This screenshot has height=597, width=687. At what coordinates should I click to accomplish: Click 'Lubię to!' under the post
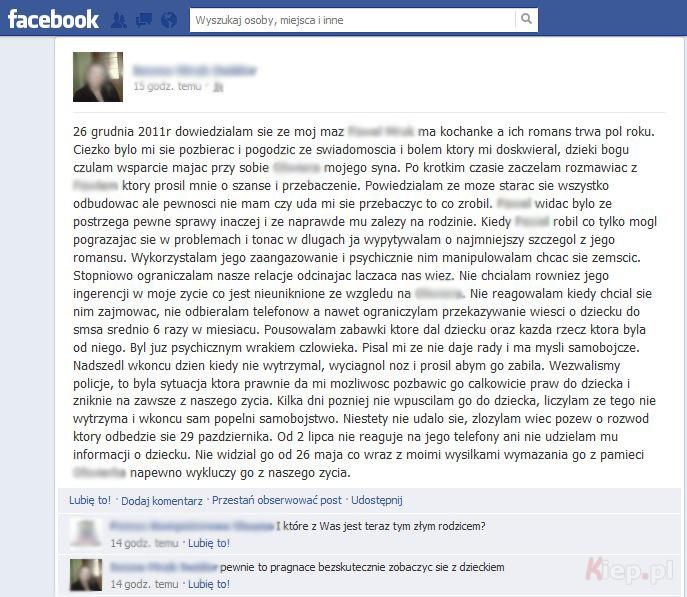pos(90,500)
